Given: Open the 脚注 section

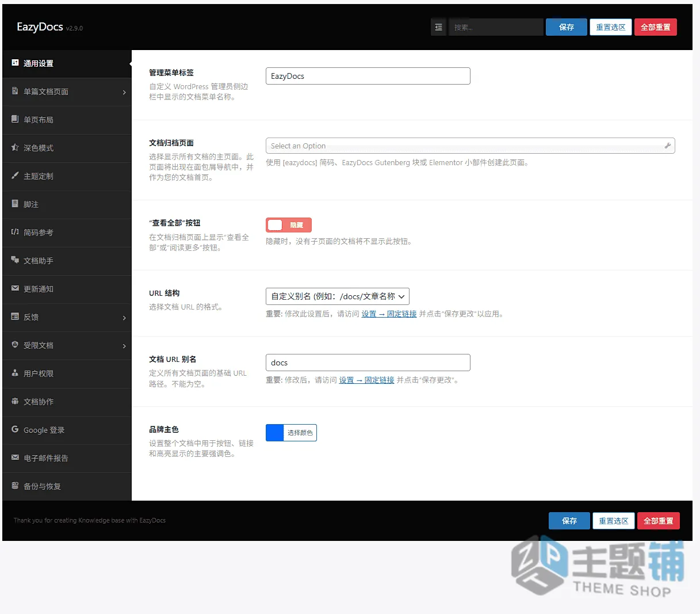Looking at the screenshot, I should click(x=67, y=205).
